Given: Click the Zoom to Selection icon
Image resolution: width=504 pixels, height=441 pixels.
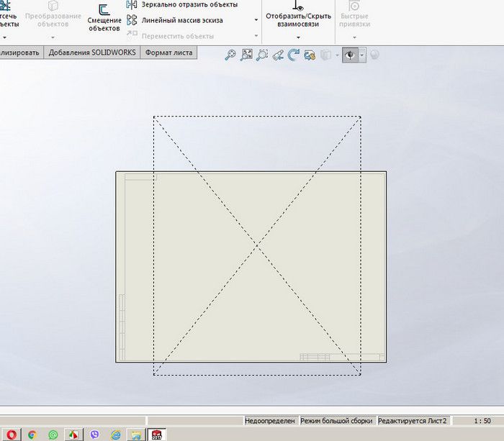Looking at the screenshot, I should click(262, 55).
